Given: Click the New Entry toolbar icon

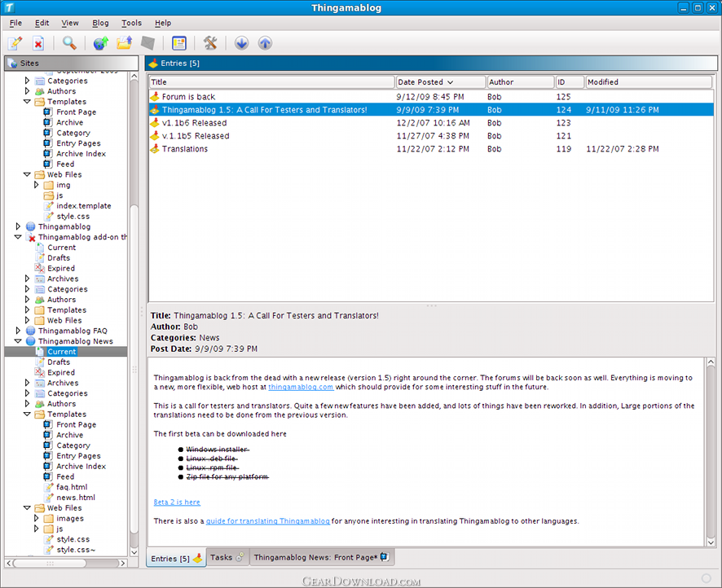Looking at the screenshot, I should (15, 43).
